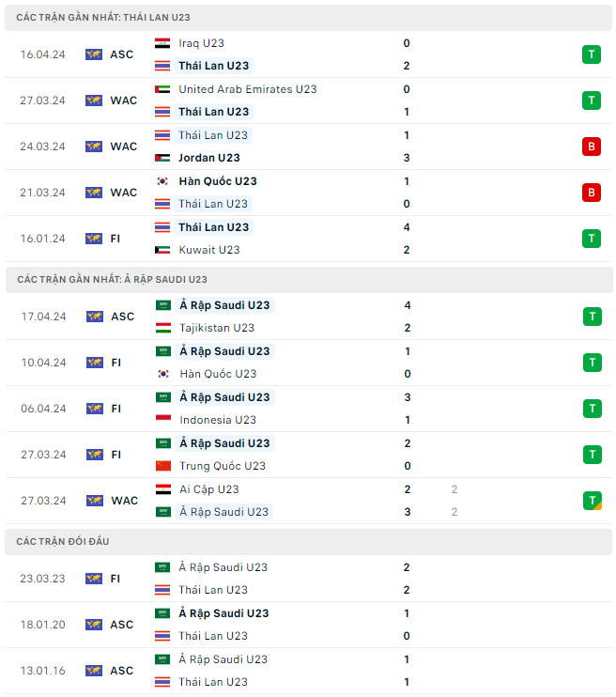This screenshot has width=616, height=697.
Task: Click the Ai Cập U23 flag icon
Action: [x=163, y=489]
